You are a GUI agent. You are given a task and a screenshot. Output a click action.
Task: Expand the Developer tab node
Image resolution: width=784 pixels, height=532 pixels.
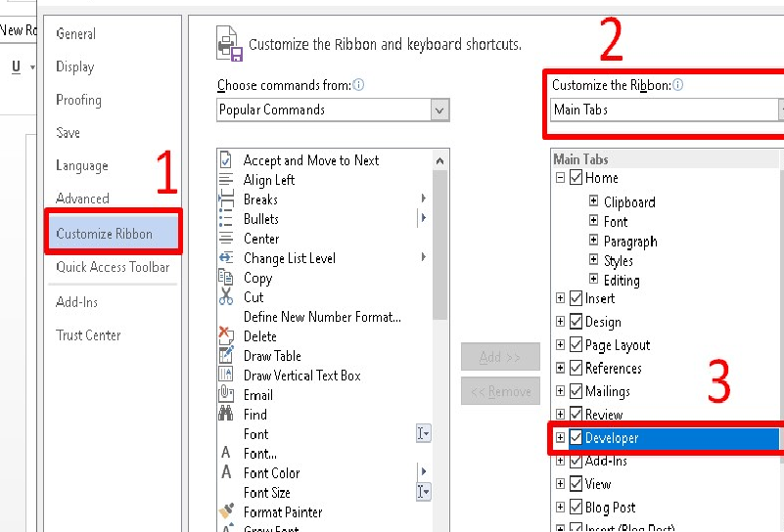coord(560,437)
